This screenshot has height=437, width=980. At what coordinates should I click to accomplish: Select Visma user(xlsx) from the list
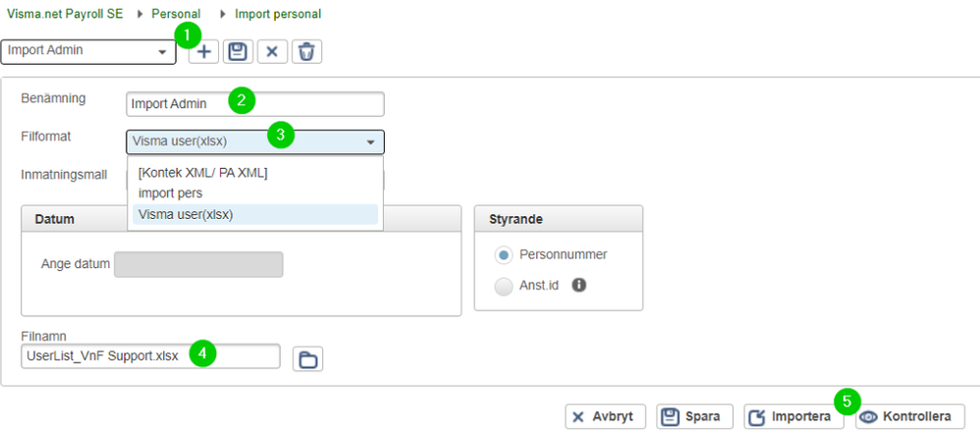tap(187, 214)
